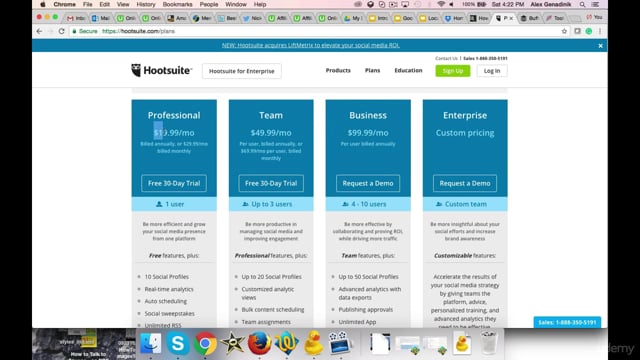Open the Apple menu
The width and height of the screenshot is (640, 360).
(43, 4)
